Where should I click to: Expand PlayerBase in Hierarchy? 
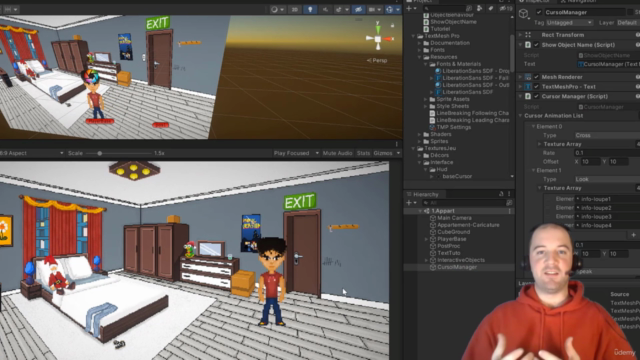pyautogui.click(x=426, y=239)
